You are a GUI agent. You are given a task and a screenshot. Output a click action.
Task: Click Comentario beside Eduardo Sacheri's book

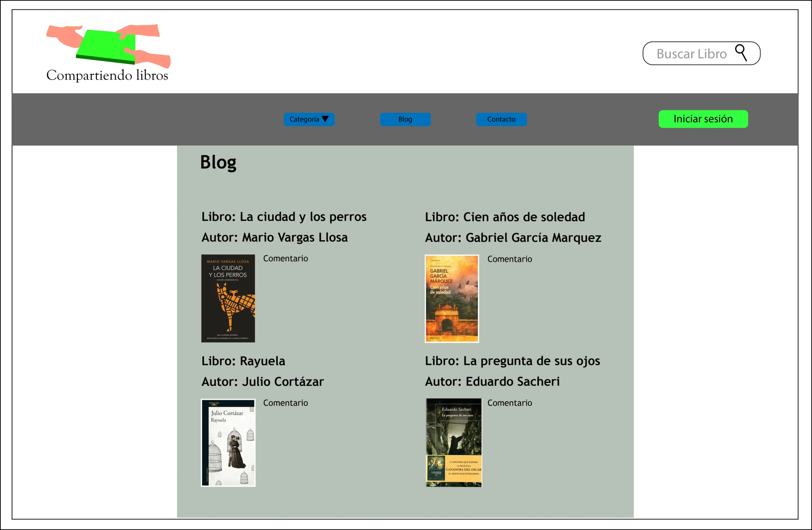(509, 403)
